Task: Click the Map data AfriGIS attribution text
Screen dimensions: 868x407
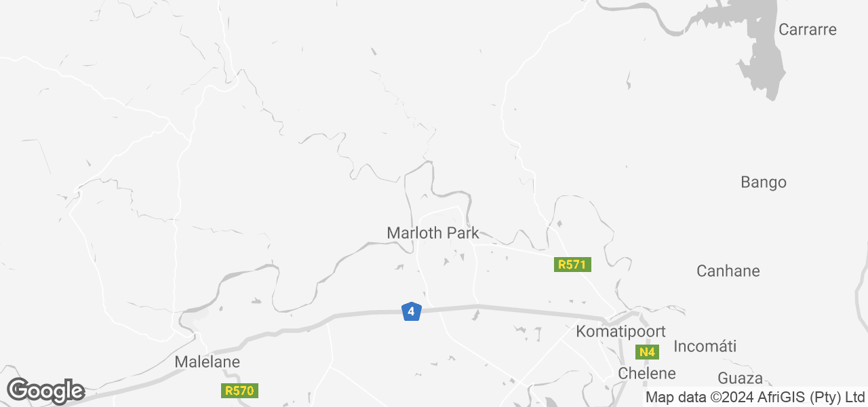Action: [x=755, y=397]
